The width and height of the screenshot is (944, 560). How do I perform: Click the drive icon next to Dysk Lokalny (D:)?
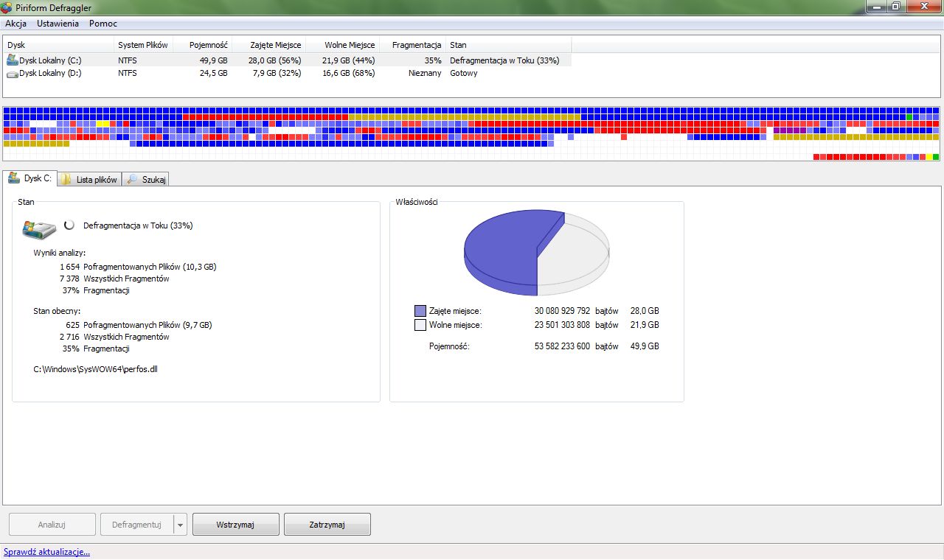10,73
